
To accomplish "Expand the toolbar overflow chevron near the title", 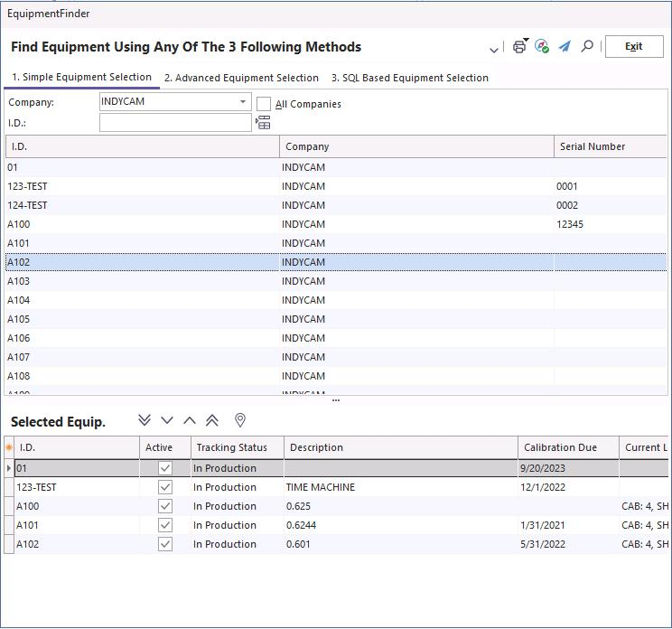I will point(494,49).
